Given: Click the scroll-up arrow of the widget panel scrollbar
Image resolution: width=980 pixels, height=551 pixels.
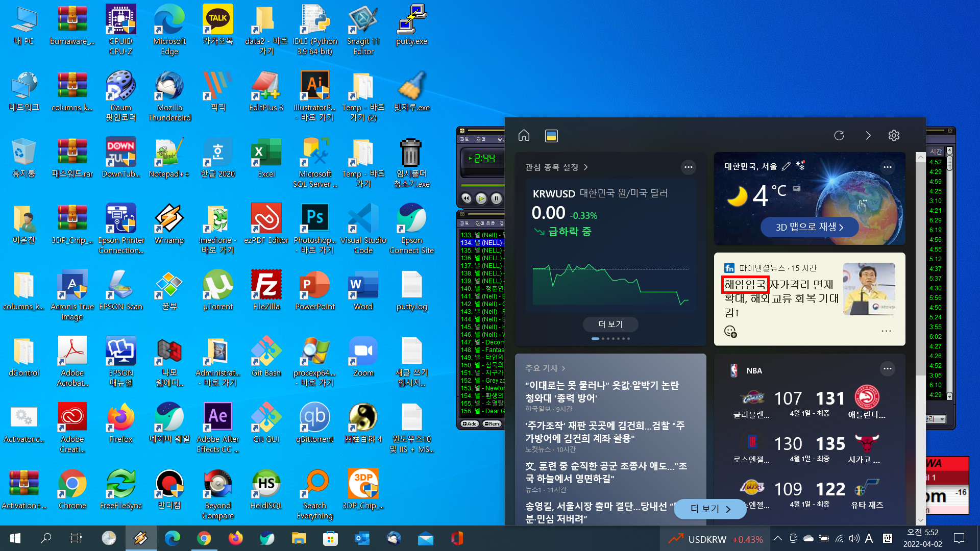Looking at the screenshot, I should [920, 157].
